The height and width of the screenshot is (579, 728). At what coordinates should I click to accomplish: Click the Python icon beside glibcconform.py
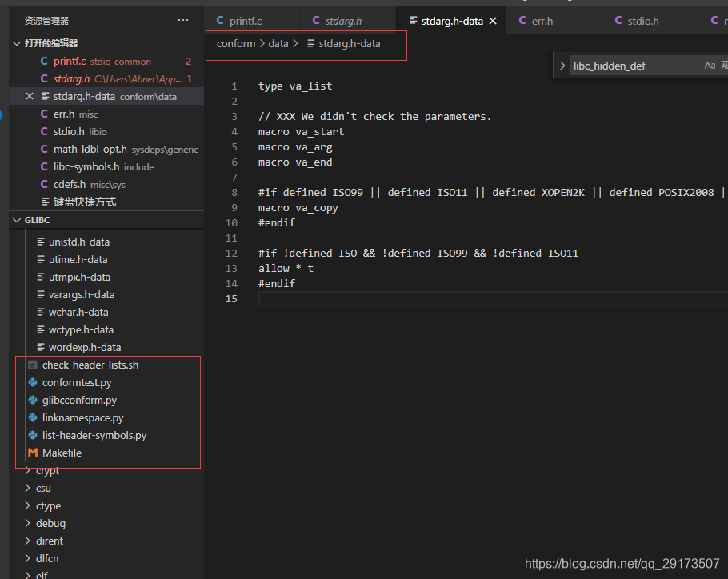point(32,400)
